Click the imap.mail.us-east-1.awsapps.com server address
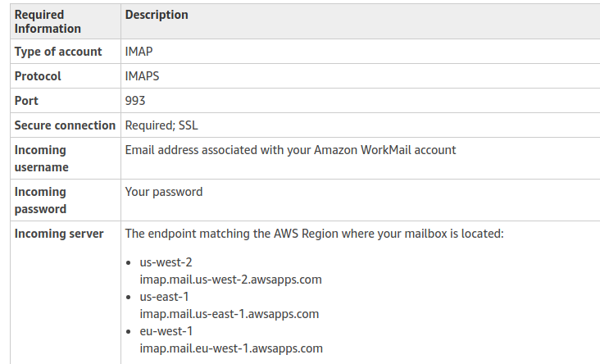Viewport: 600px width, 364px height. pos(230,313)
